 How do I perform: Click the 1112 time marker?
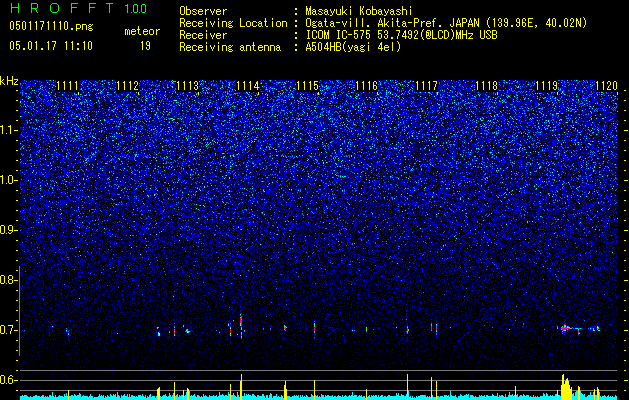[x=128, y=86]
